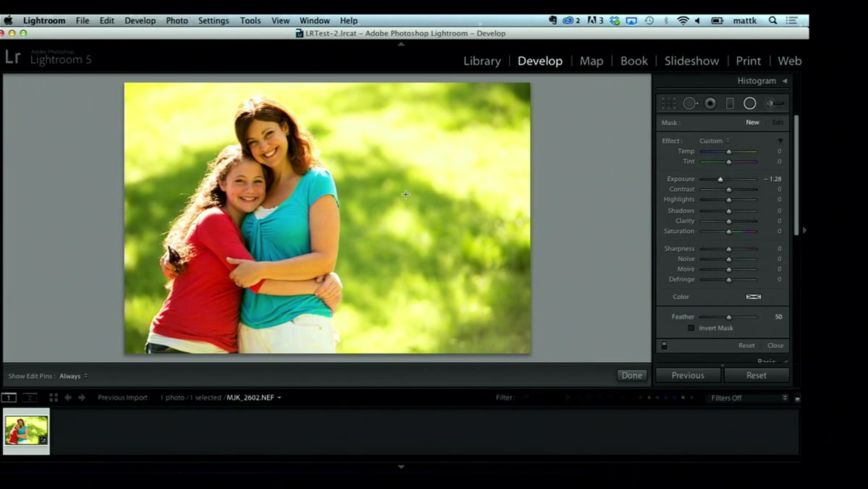Open the Show Edit Pins dropdown

coord(73,376)
